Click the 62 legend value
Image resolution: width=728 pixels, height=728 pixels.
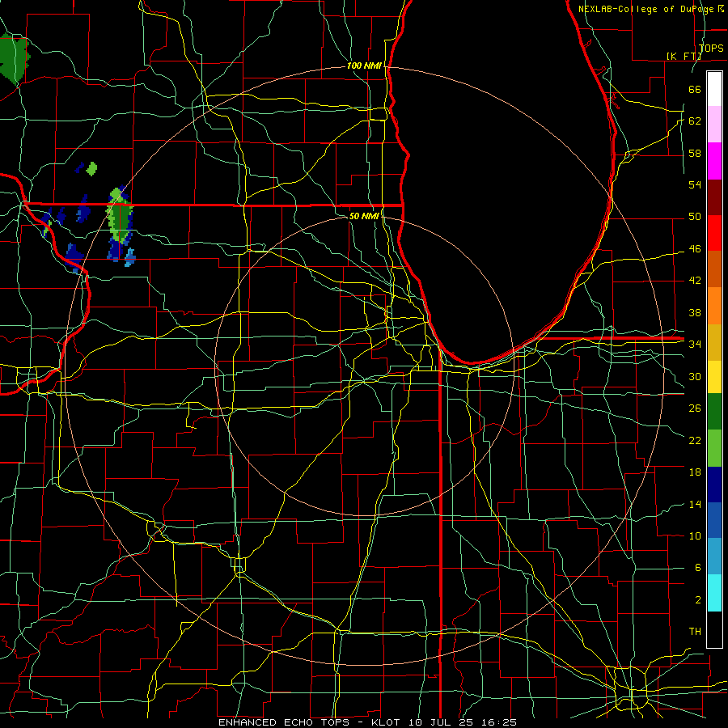click(695, 121)
